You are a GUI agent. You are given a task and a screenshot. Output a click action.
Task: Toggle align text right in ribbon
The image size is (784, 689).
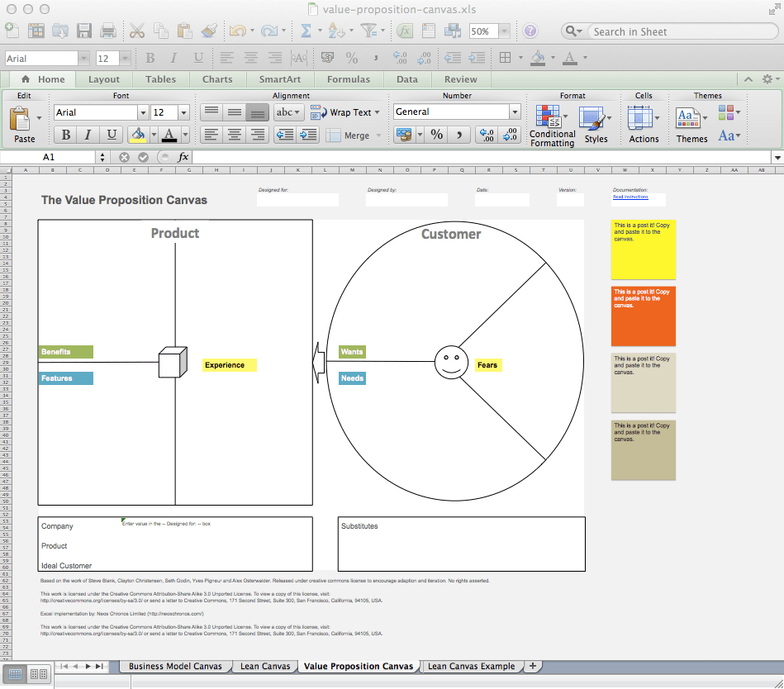click(258, 135)
